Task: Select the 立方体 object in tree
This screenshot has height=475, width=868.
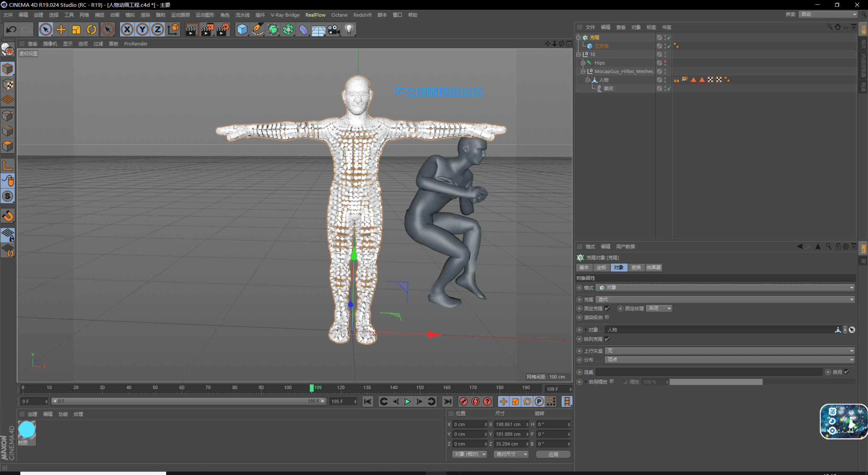Action: 601,46
